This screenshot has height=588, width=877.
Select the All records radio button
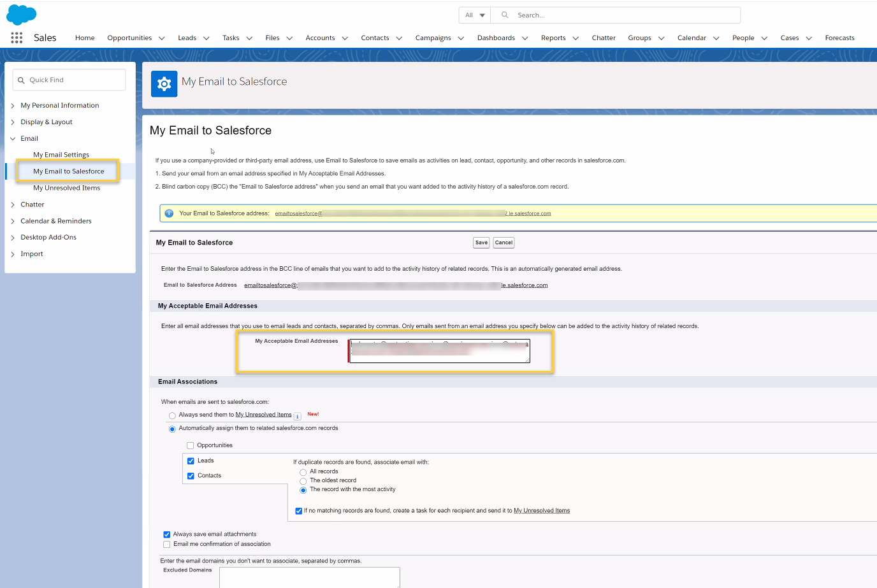303,472
